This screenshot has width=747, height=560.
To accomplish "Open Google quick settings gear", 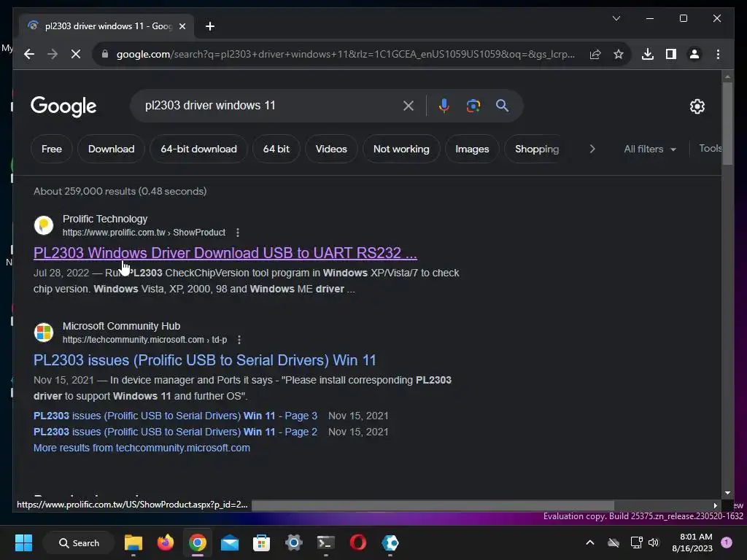I will tap(697, 106).
